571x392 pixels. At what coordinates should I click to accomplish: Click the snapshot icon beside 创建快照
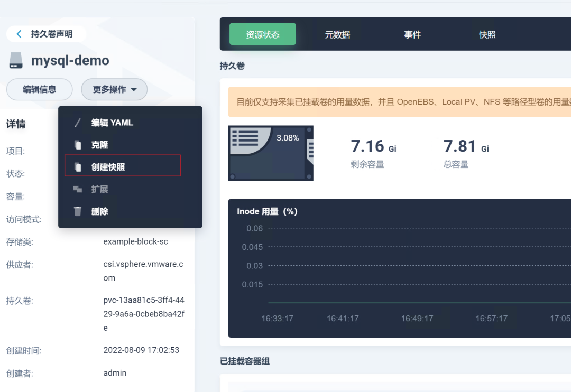[x=78, y=167]
